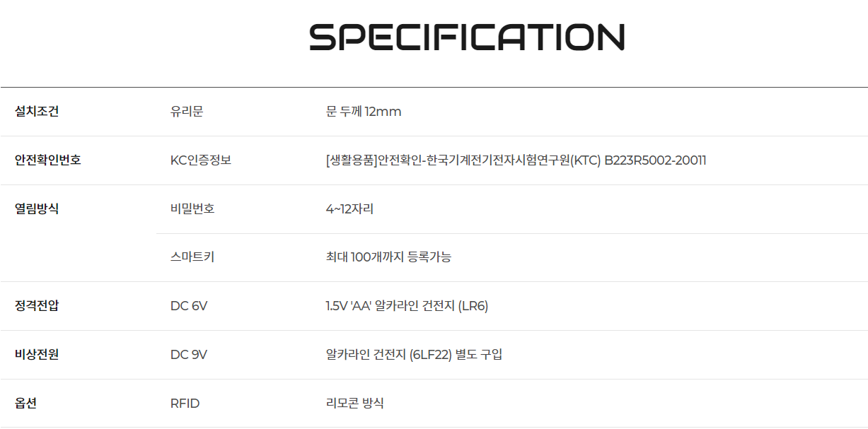Click the SPECIFICATION heading
This screenshot has height=429, width=868.
tap(467, 37)
